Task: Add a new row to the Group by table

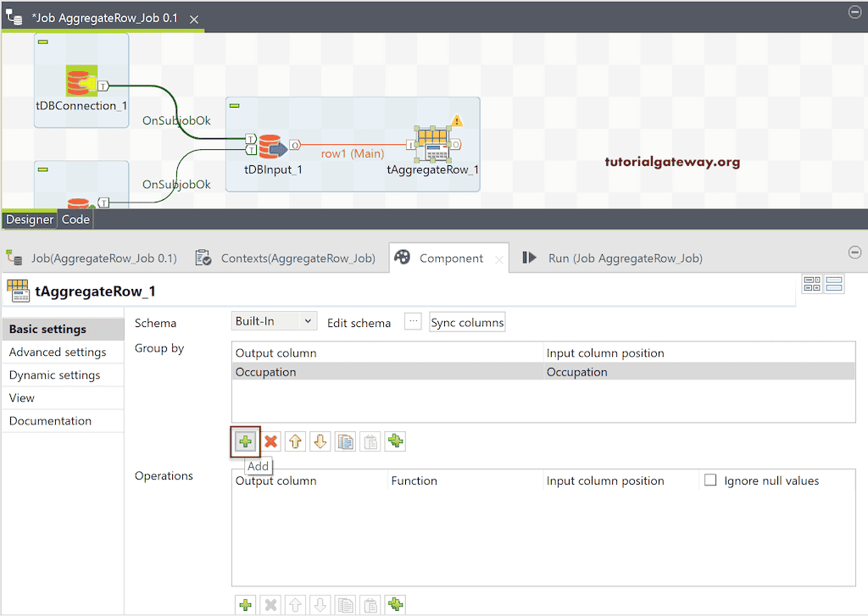Action: (245, 441)
